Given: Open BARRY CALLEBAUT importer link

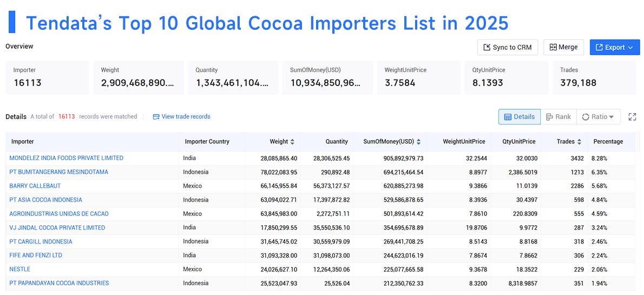Looking at the screenshot, I should tap(35, 186).
